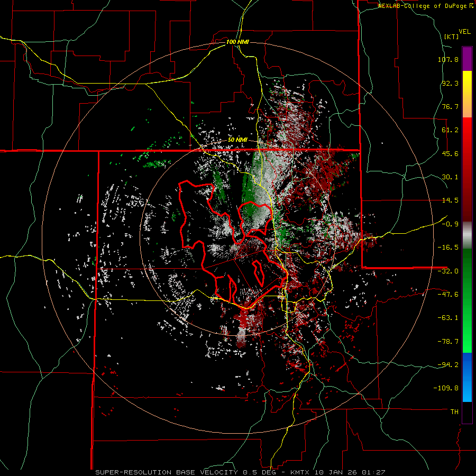Click the 107.8 velocity scale value
The width and height of the screenshot is (476, 476).
[448, 59]
